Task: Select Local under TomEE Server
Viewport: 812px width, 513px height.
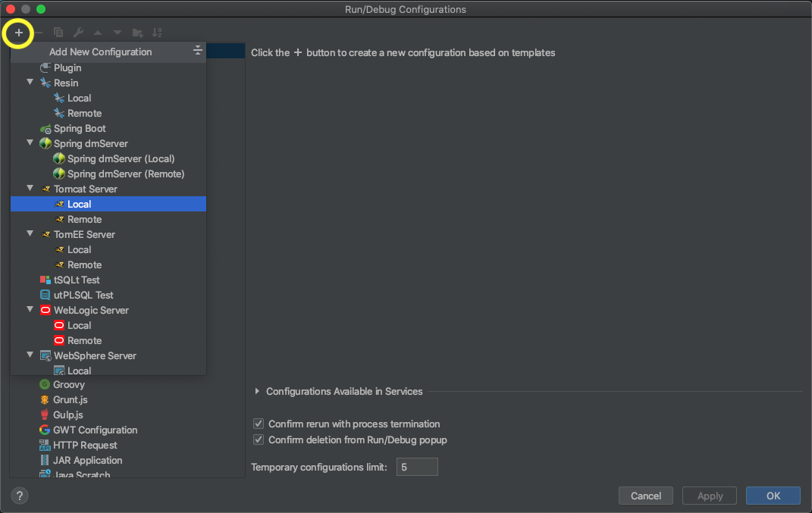Action: [x=108, y=249]
